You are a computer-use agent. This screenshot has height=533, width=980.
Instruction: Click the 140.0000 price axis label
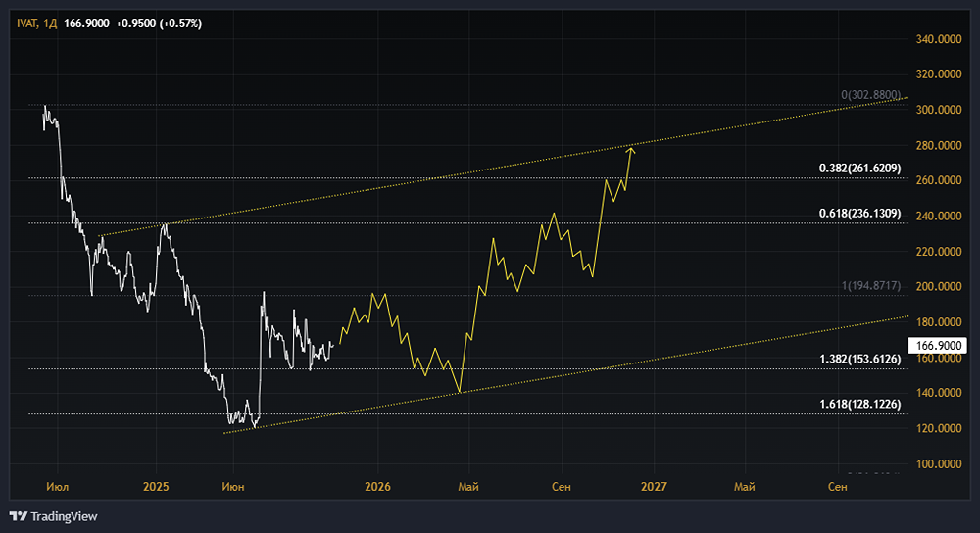pos(938,393)
